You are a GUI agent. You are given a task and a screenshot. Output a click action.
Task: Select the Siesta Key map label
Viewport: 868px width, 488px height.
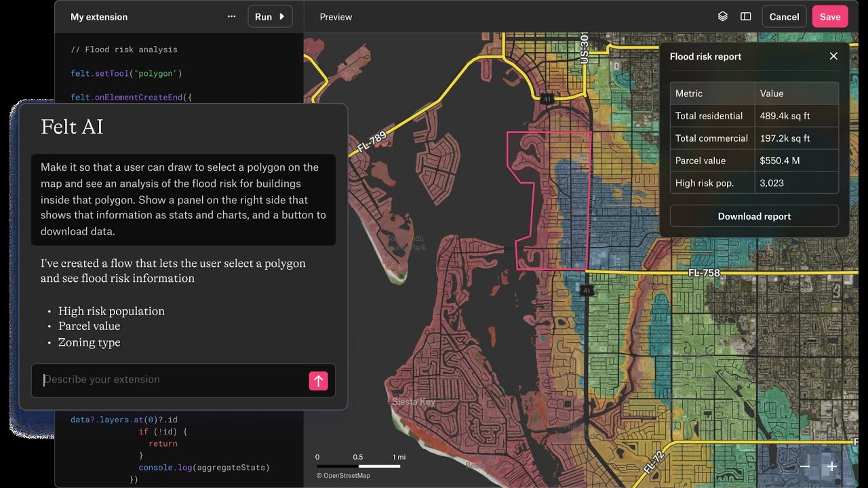[414, 402]
